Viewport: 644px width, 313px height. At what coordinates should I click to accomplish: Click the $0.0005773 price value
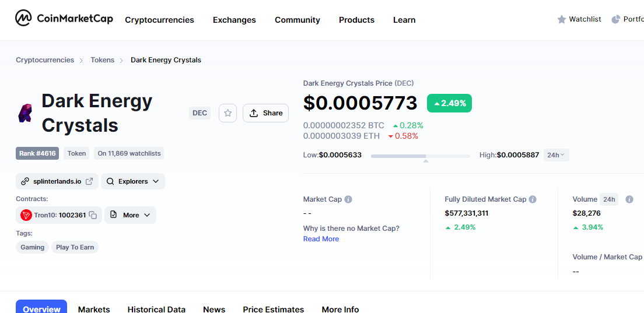coord(360,103)
